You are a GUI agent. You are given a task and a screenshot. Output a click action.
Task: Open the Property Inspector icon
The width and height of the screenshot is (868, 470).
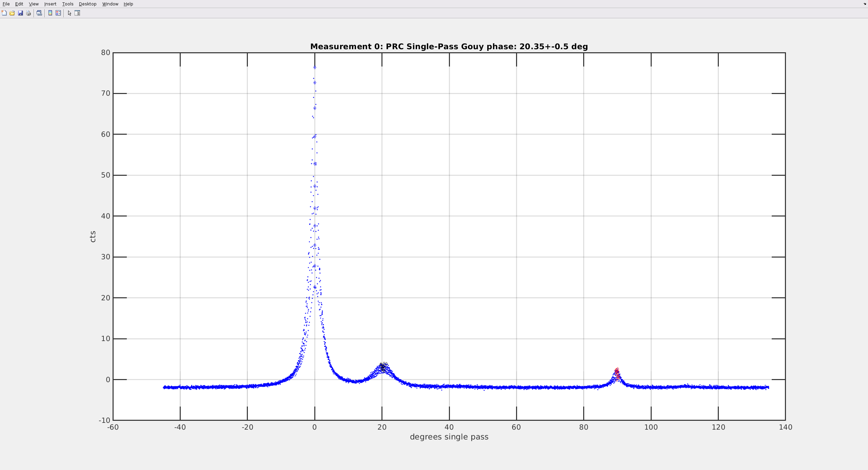coord(77,13)
